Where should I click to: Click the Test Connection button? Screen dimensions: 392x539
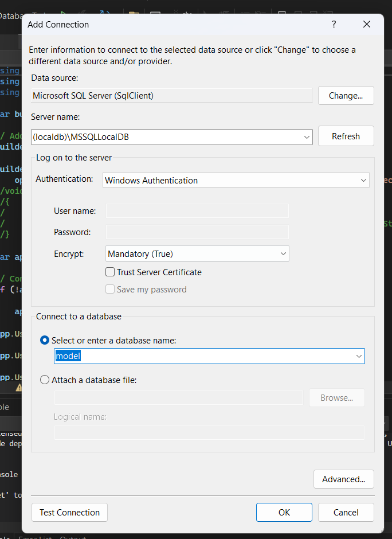tap(69, 513)
